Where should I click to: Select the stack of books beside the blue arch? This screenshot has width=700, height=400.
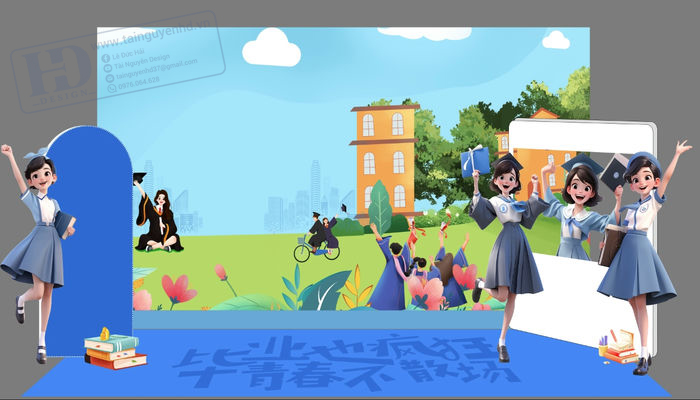(x=115, y=349)
